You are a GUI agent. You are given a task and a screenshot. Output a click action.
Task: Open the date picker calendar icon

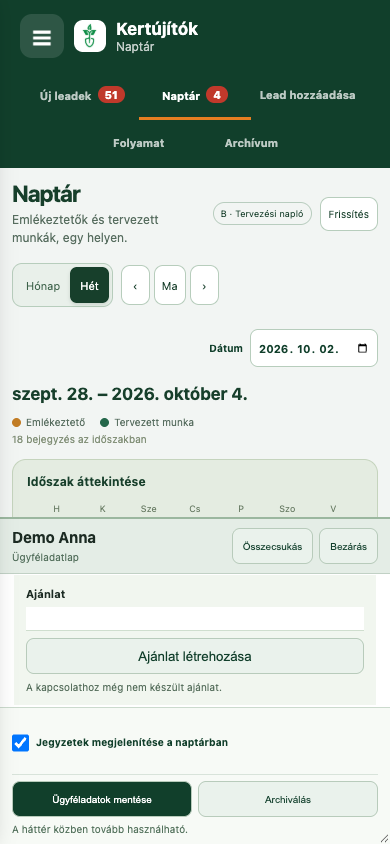363,348
